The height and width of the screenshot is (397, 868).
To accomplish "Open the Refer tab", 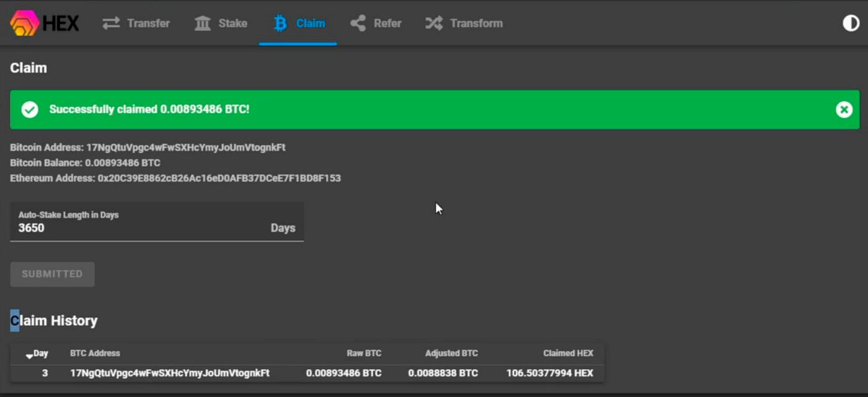I will click(376, 24).
